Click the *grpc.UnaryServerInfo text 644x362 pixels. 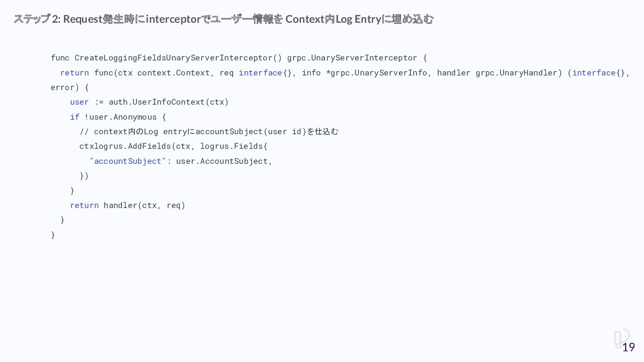point(377,73)
